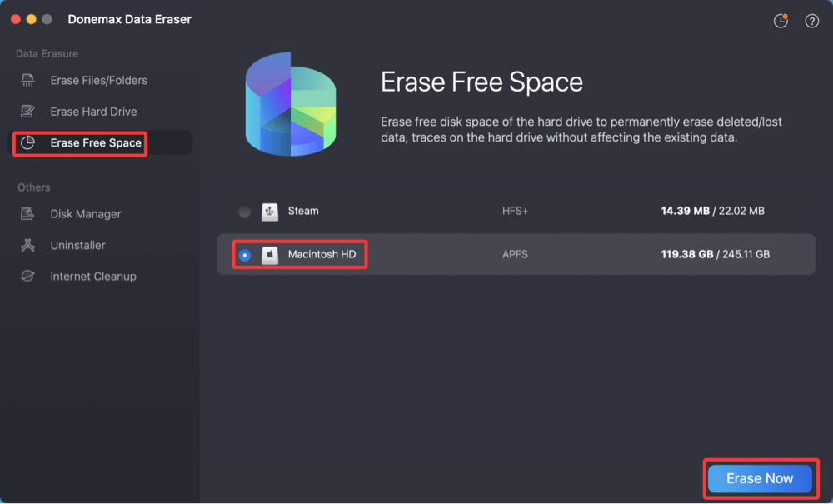Click the Apple logo icon beside Macintosh HD
Viewport: 833px width, 504px height.
pos(270,255)
